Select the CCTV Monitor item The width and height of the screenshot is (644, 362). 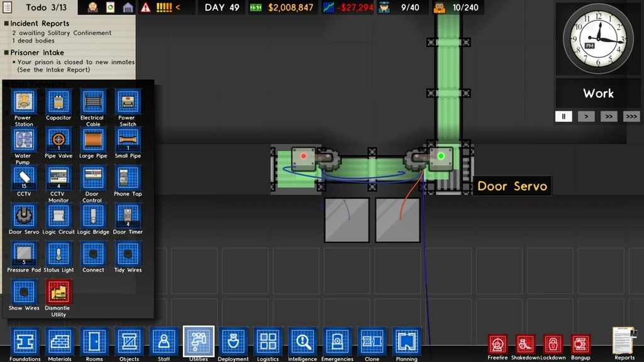point(58,178)
